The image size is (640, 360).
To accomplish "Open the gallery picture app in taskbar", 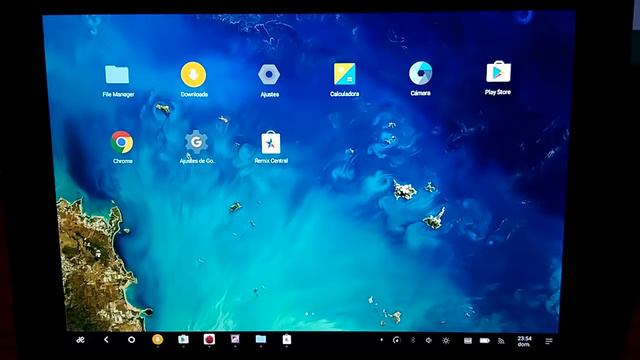I will point(235,339).
